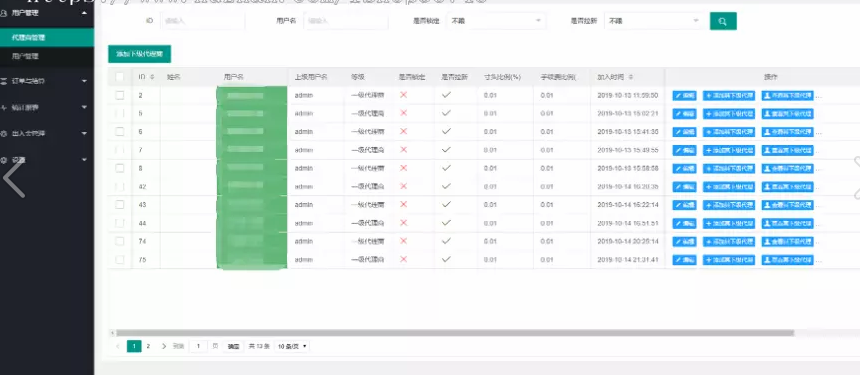Click the green search magnifier button
This screenshot has height=375, width=860.
(x=723, y=21)
